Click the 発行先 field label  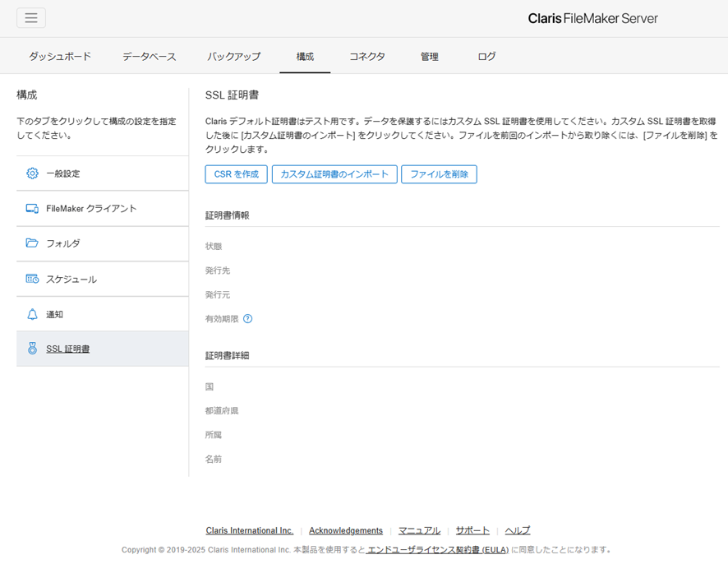click(x=218, y=270)
